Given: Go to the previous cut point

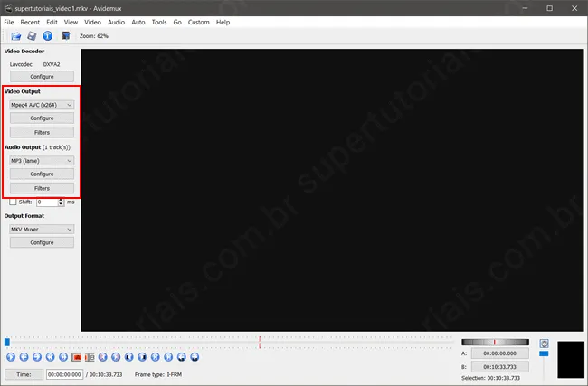Looking at the screenshot, I should coord(103,357).
